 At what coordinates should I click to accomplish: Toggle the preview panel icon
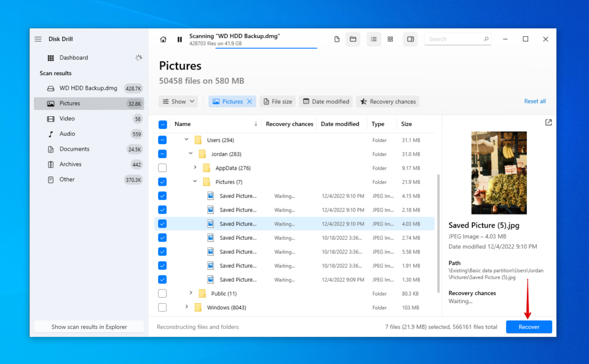tap(410, 39)
